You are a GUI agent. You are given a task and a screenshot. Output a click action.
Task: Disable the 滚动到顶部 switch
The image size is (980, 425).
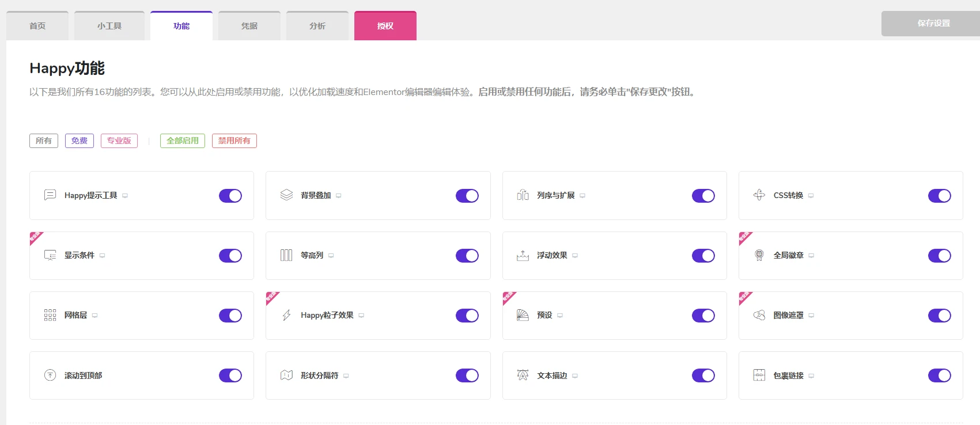(x=230, y=375)
